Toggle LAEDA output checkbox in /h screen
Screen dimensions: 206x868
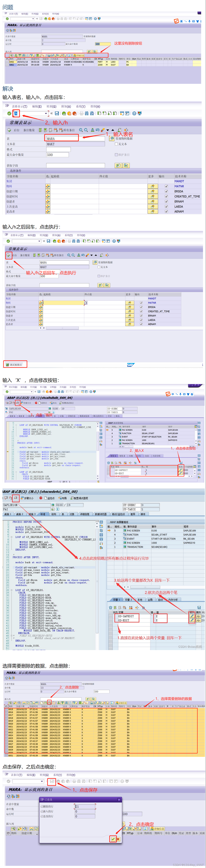coord(166,207)
